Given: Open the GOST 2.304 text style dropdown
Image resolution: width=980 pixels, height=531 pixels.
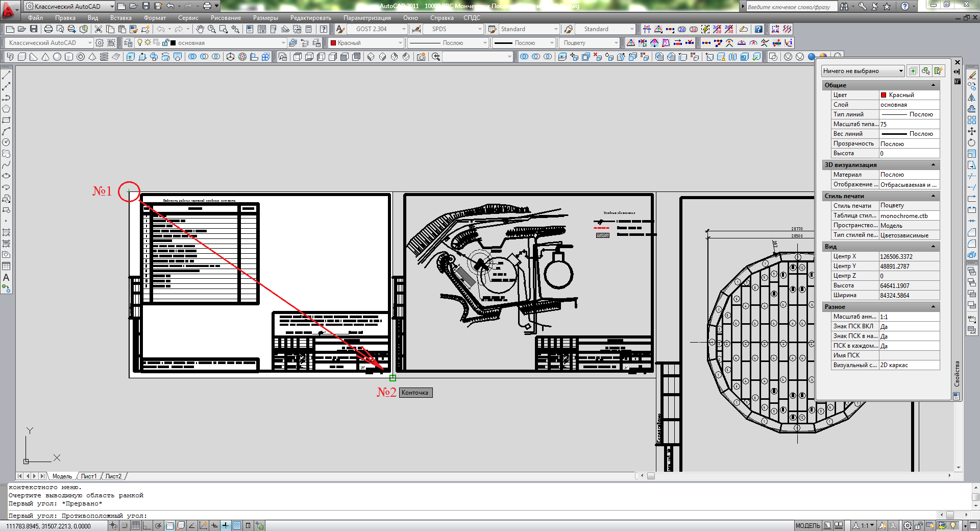Looking at the screenshot, I should click(403, 29).
